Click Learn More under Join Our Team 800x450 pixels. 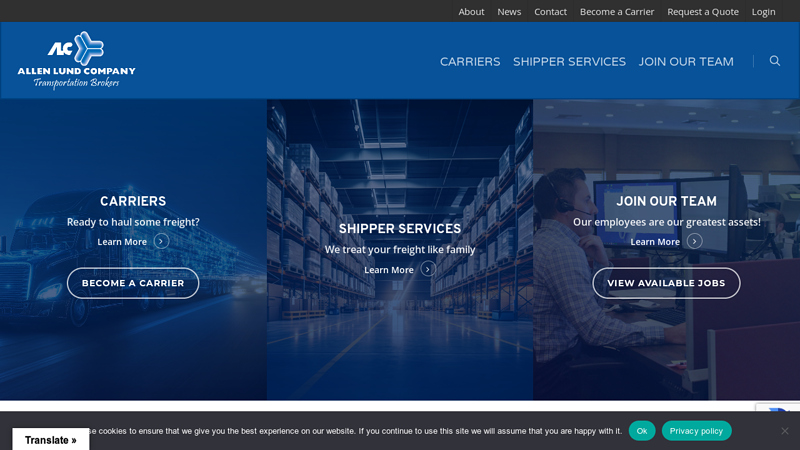pyautogui.click(x=655, y=242)
